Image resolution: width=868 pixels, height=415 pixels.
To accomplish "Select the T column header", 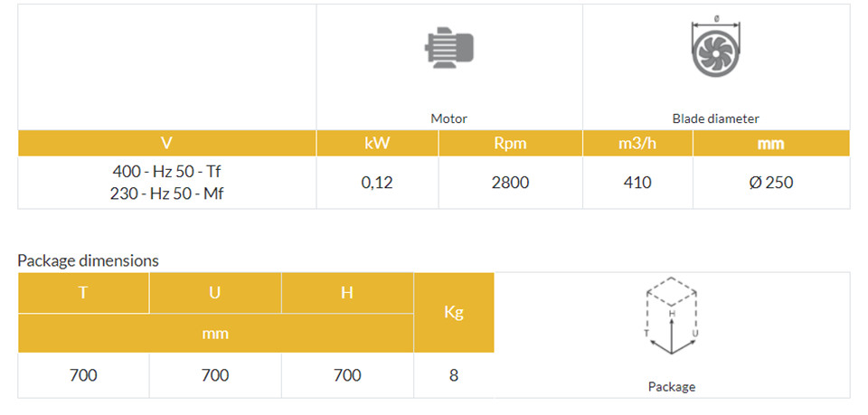I will [x=83, y=293].
